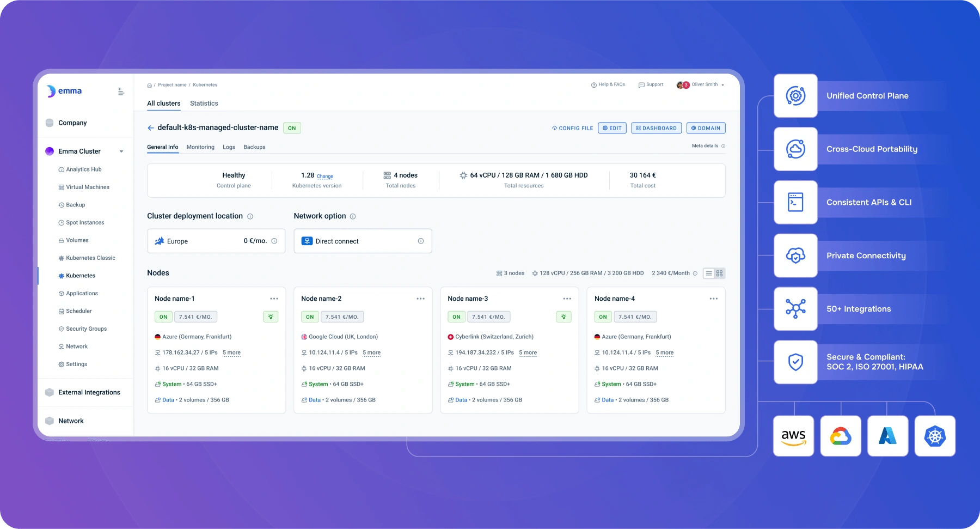
Task: Switch nodes to list view
Action: click(709, 273)
